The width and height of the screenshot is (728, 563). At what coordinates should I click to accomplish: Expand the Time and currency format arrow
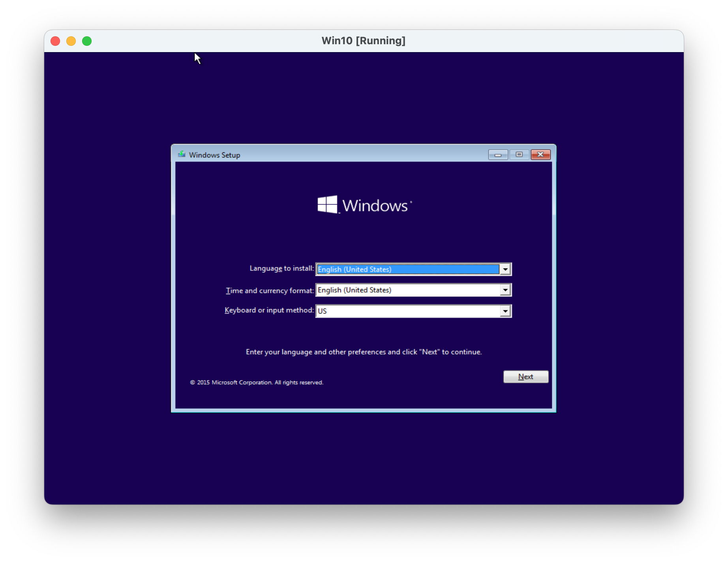click(x=505, y=291)
